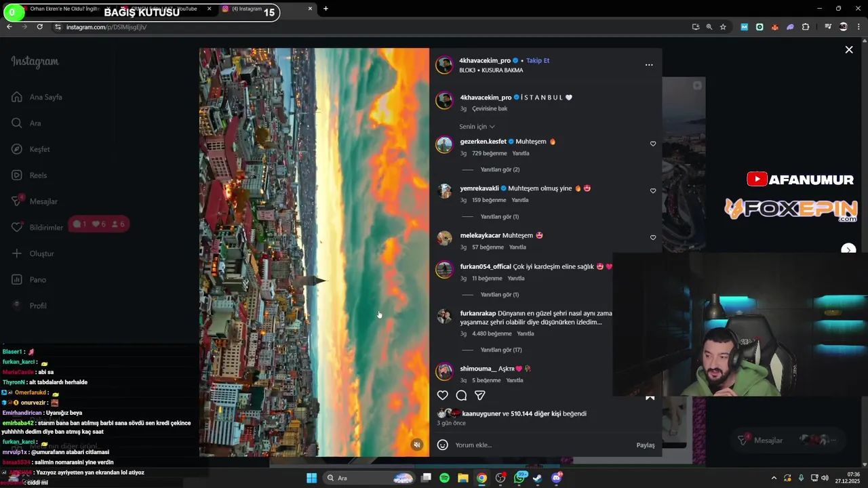Open 'Mesajlar' in Instagram sidebar
Viewport: 868px width, 488px height.
tap(35, 201)
